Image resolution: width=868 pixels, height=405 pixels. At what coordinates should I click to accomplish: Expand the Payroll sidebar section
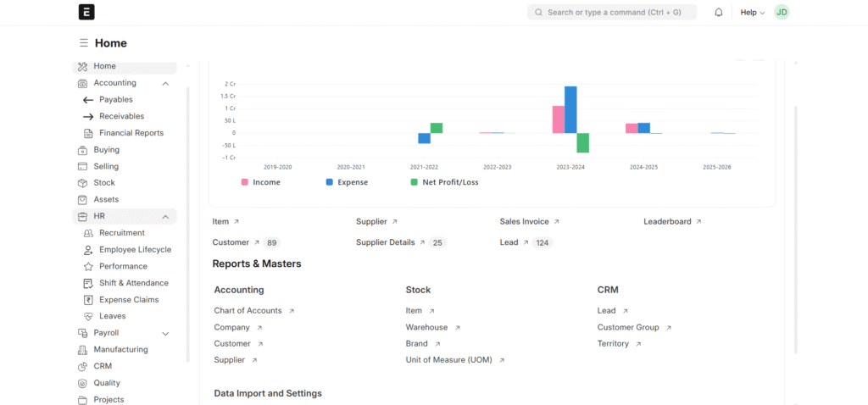click(x=165, y=334)
